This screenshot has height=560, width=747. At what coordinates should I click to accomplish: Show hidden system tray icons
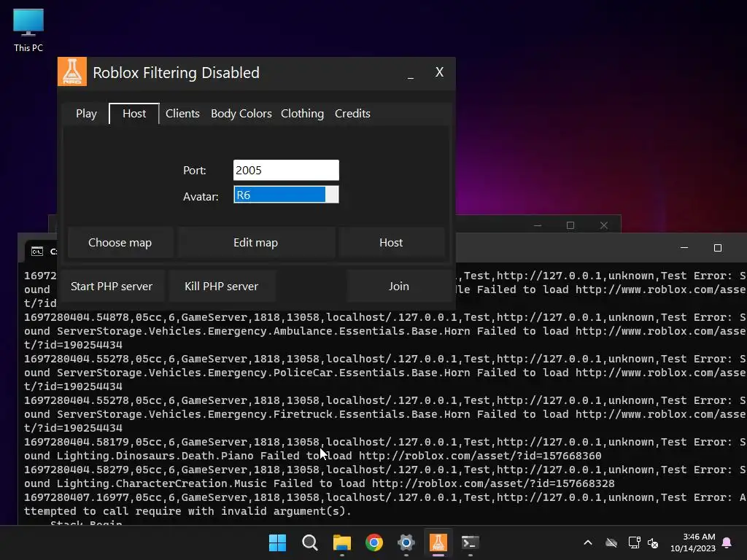(588, 542)
